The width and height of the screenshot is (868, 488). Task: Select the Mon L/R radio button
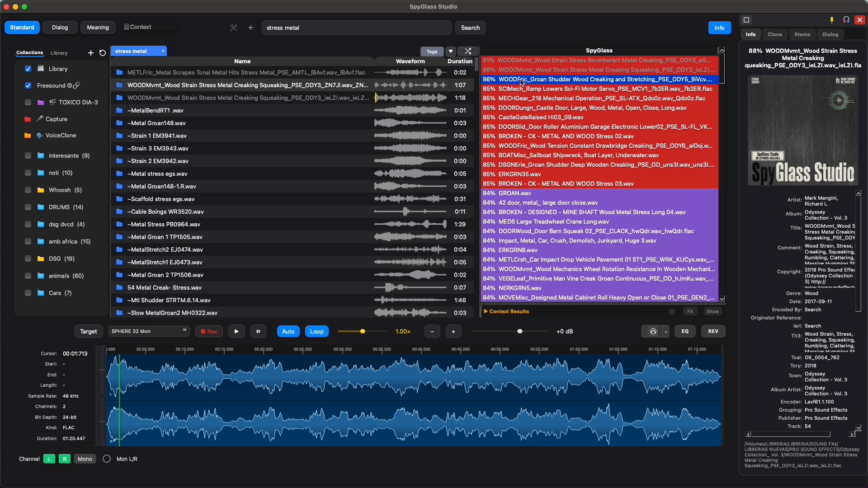tap(107, 459)
